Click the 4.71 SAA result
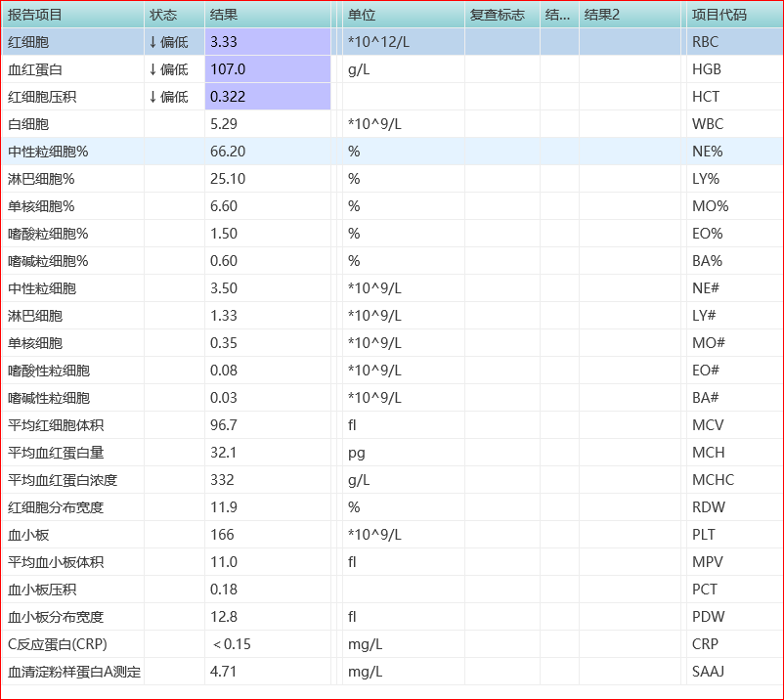Screen dimensions: 784x700 click(x=224, y=672)
